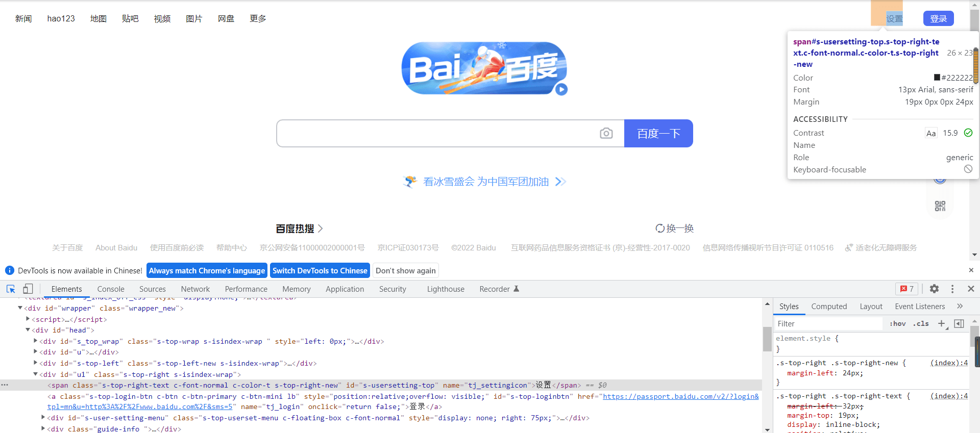Collapse the div id="u1" node
Screen dimensions: 980x433
point(35,374)
